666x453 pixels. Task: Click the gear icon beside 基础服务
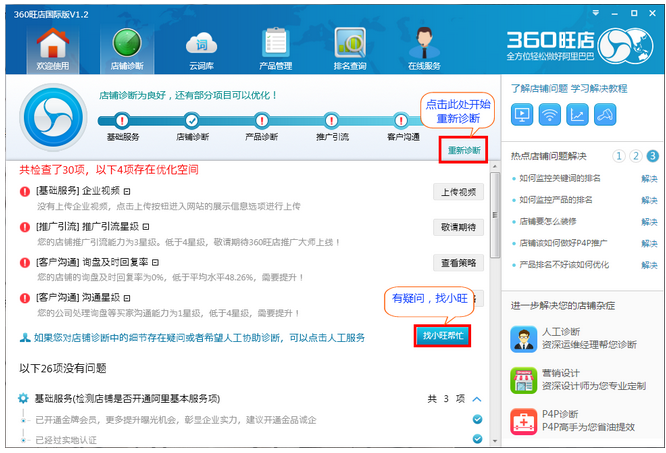pos(23,398)
